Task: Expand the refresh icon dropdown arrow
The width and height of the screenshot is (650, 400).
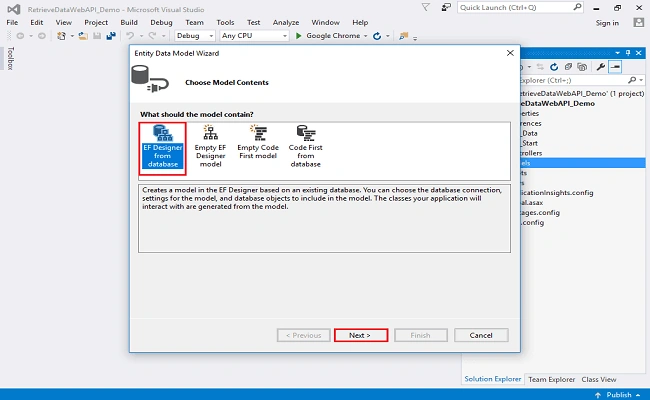Action: tap(388, 36)
